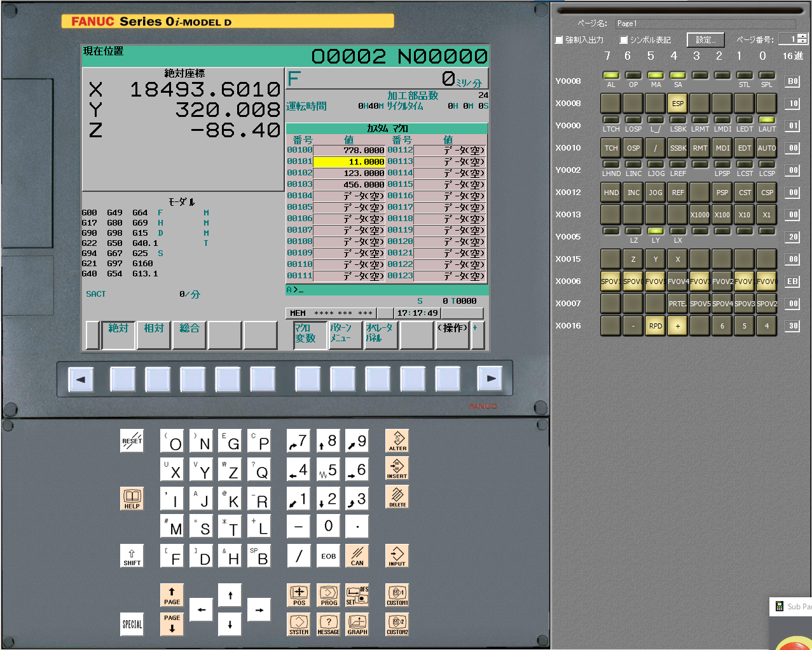812x650 pixels.
Task: Click the HELP key with book icon
Action: [132, 498]
